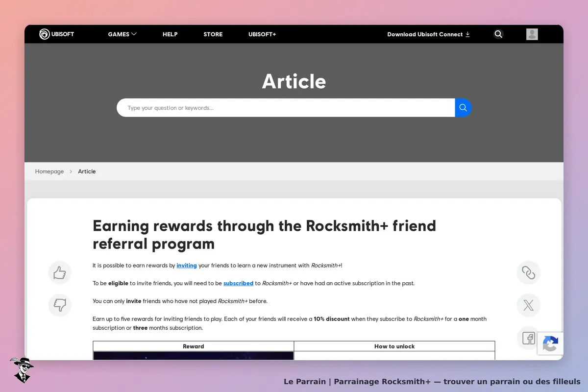Click the Download Ubisoft Connect link
This screenshot has height=392, width=588.
click(x=428, y=34)
